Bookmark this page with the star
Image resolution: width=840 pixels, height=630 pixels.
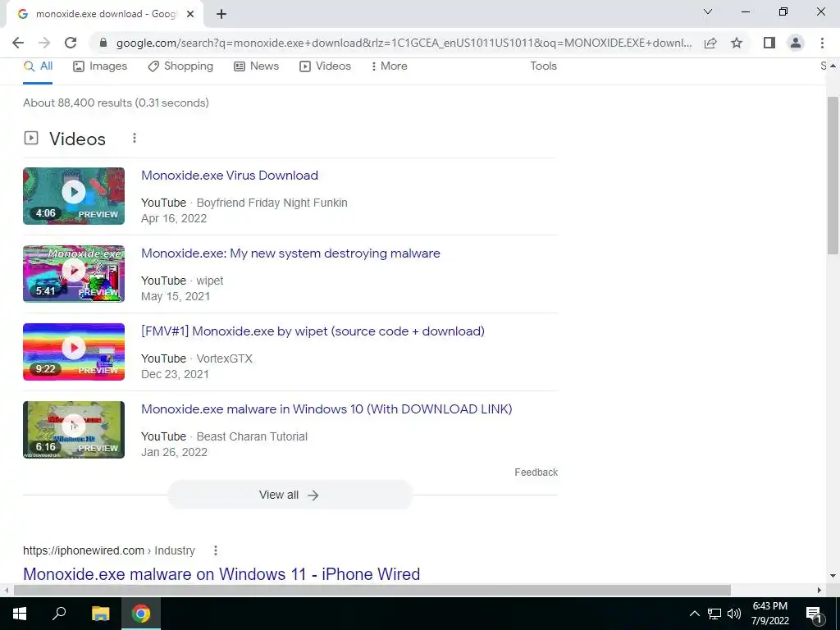pyautogui.click(x=737, y=43)
